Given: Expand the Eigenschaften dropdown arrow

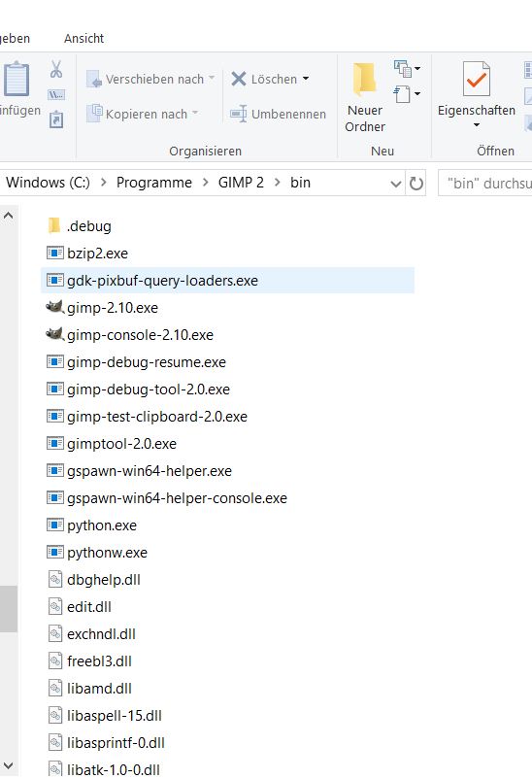Looking at the screenshot, I should coord(477,125).
